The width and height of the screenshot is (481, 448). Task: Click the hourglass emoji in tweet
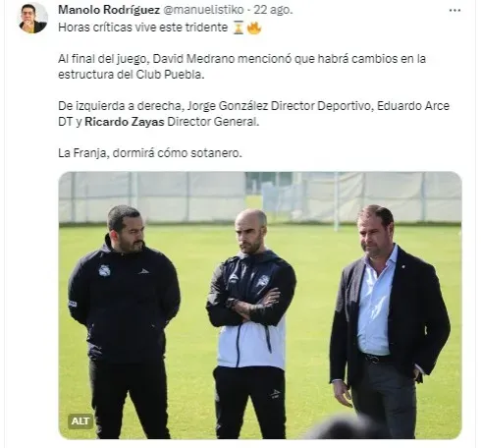pyautogui.click(x=239, y=28)
